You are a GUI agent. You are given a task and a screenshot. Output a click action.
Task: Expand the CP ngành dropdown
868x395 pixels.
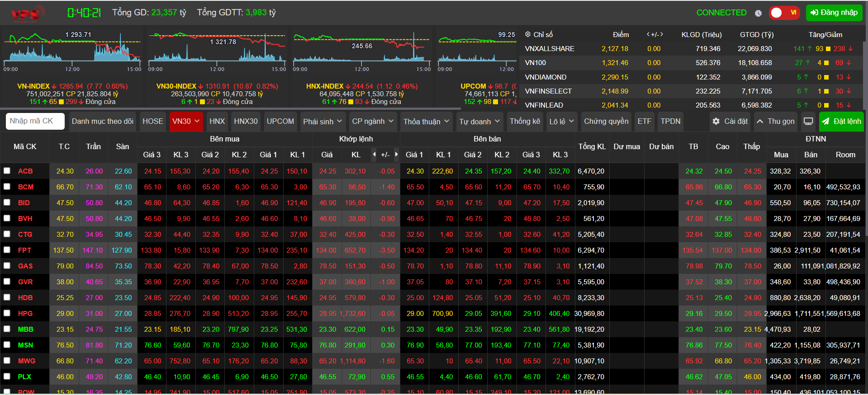click(373, 121)
